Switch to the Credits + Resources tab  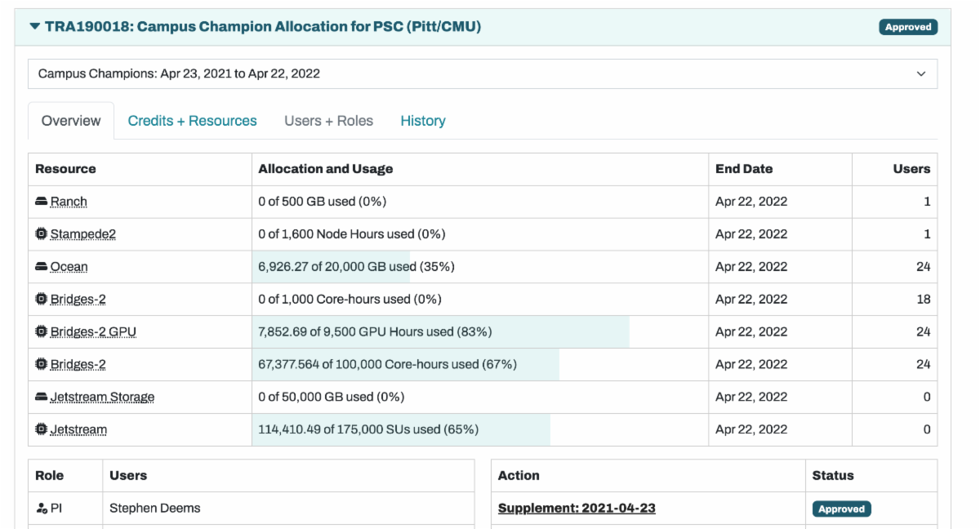coord(192,121)
